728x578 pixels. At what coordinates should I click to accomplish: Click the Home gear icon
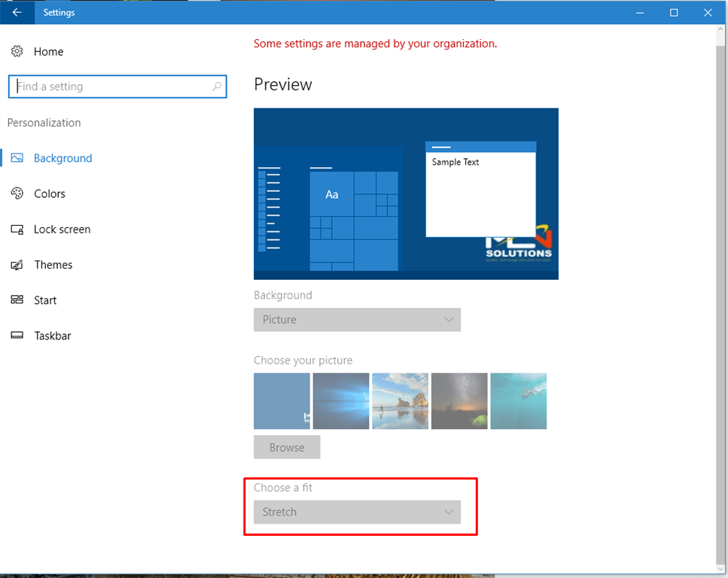17,51
